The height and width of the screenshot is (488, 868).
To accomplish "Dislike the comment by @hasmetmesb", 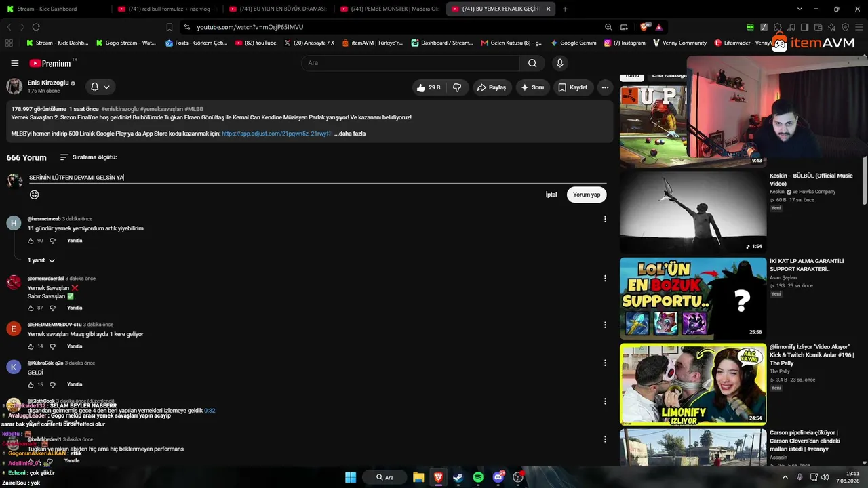I will (x=52, y=241).
